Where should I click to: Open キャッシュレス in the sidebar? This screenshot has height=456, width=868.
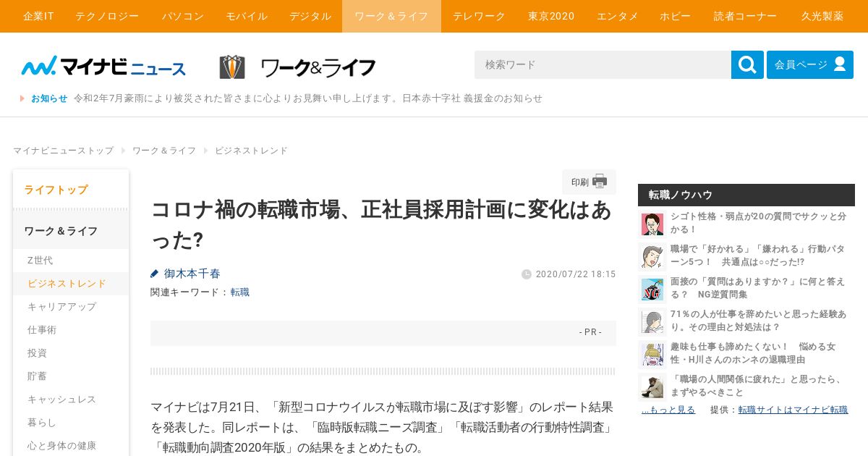(x=71, y=400)
